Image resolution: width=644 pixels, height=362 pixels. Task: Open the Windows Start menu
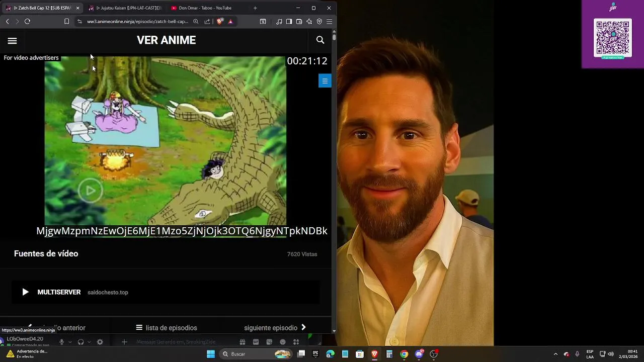click(x=211, y=354)
